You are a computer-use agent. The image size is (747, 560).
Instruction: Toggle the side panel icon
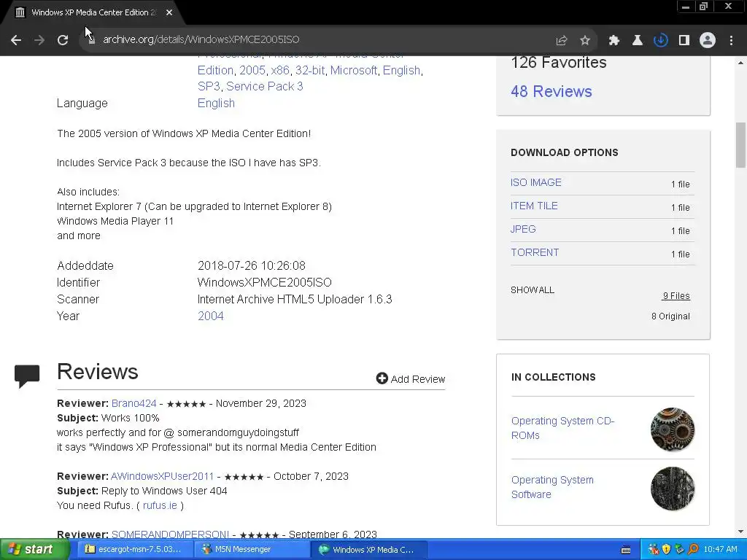(684, 41)
